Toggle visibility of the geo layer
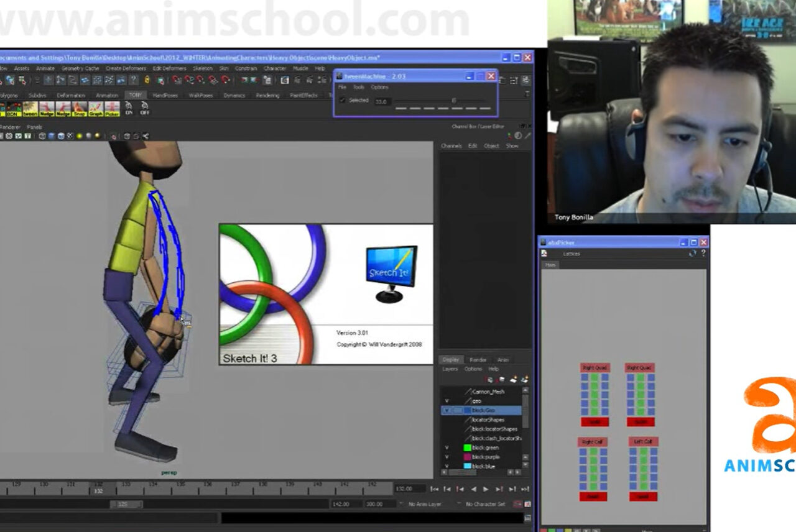 [447, 401]
